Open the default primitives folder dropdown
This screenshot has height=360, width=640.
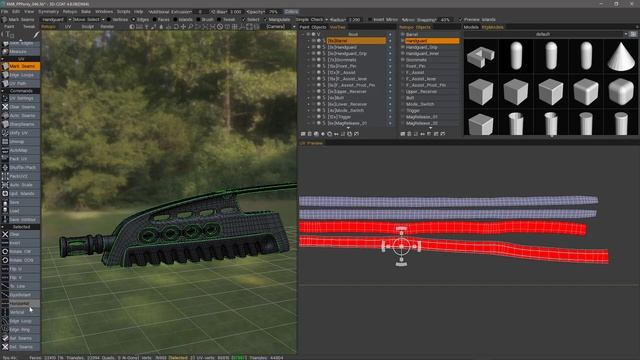tap(546, 34)
